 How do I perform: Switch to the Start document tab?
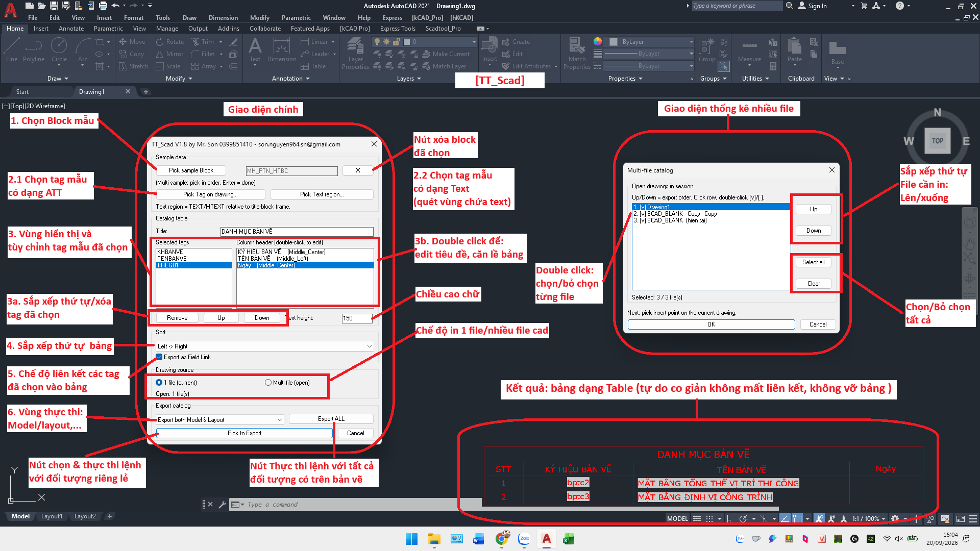tap(22, 92)
